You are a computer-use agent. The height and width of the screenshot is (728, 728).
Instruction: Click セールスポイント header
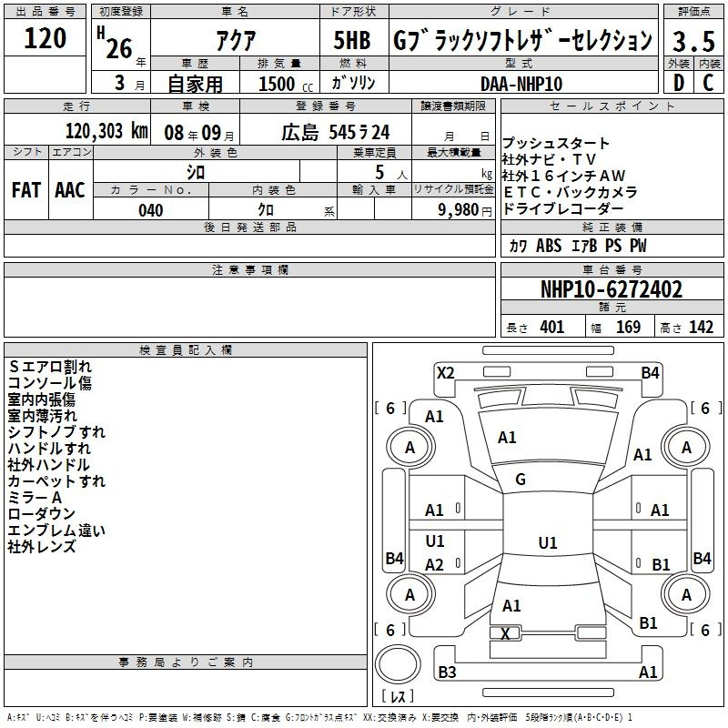pos(612,106)
